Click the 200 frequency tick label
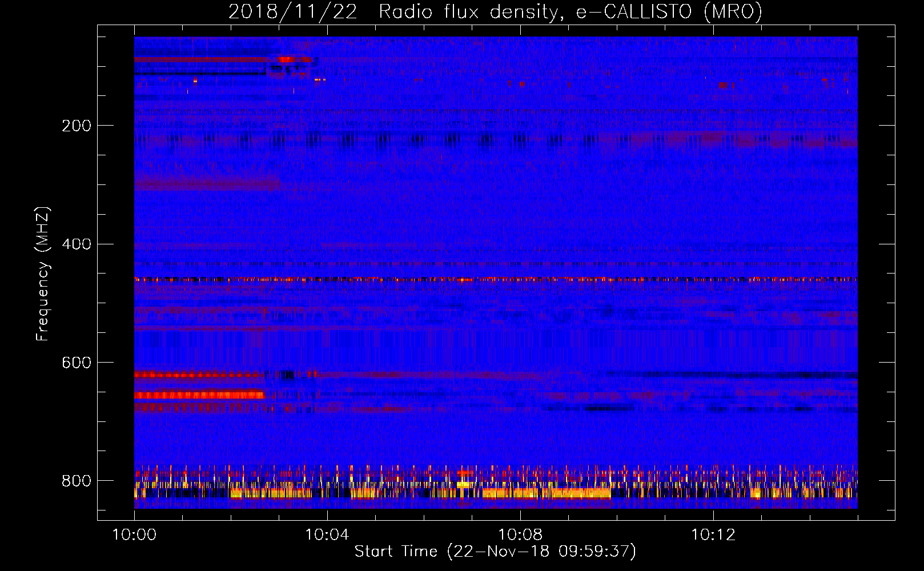The width and height of the screenshot is (924, 571). point(77,126)
